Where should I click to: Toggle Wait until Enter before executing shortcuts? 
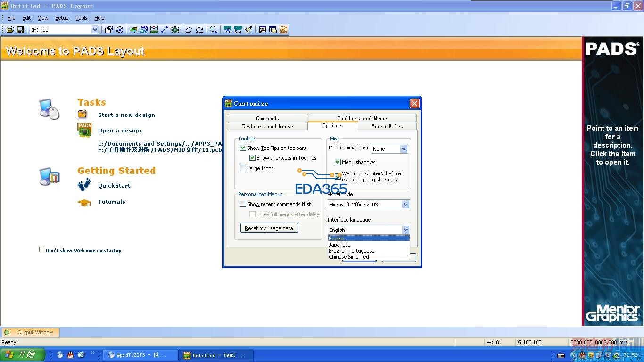pos(338,176)
